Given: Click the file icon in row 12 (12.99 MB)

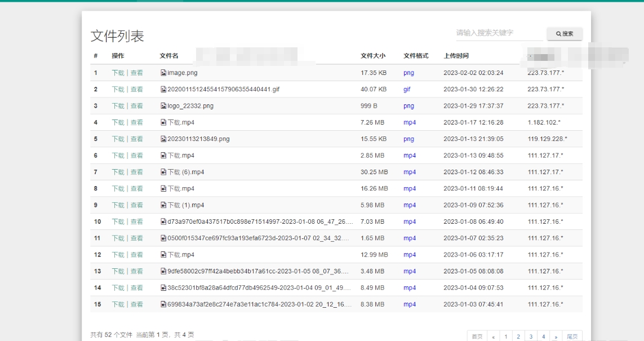Looking at the screenshot, I should [x=163, y=255].
